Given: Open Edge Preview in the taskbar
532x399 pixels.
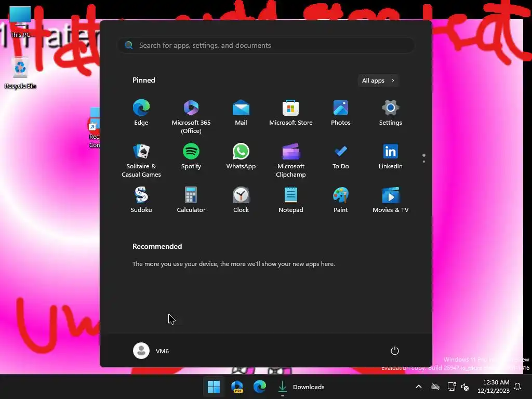Looking at the screenshot, I should tap(237, 387).
